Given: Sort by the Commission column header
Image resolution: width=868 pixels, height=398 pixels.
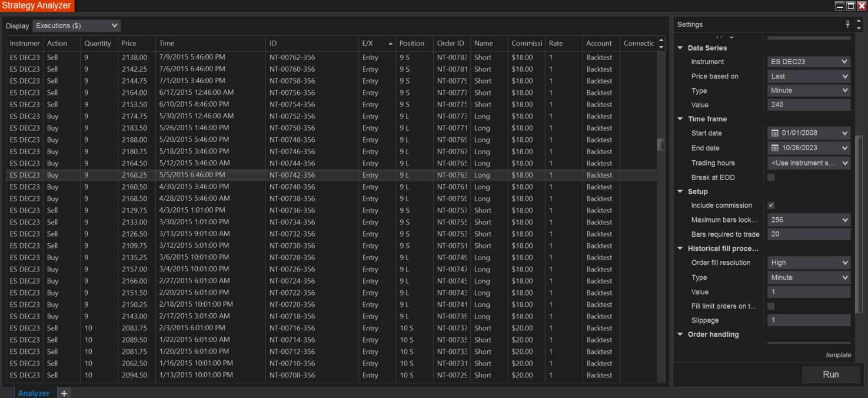Looking at the screenshot, I should point(527,44).
